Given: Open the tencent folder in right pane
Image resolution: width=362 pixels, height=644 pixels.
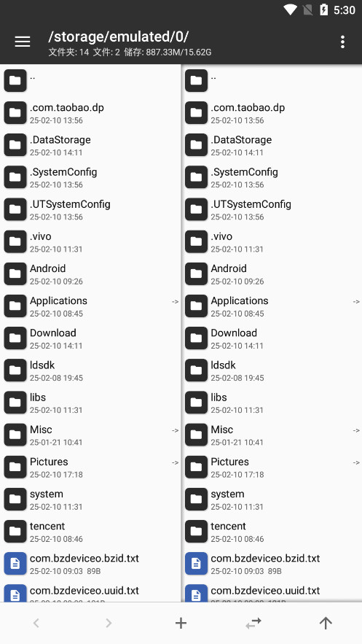Looking at the screenshot, I should point(272,532).
